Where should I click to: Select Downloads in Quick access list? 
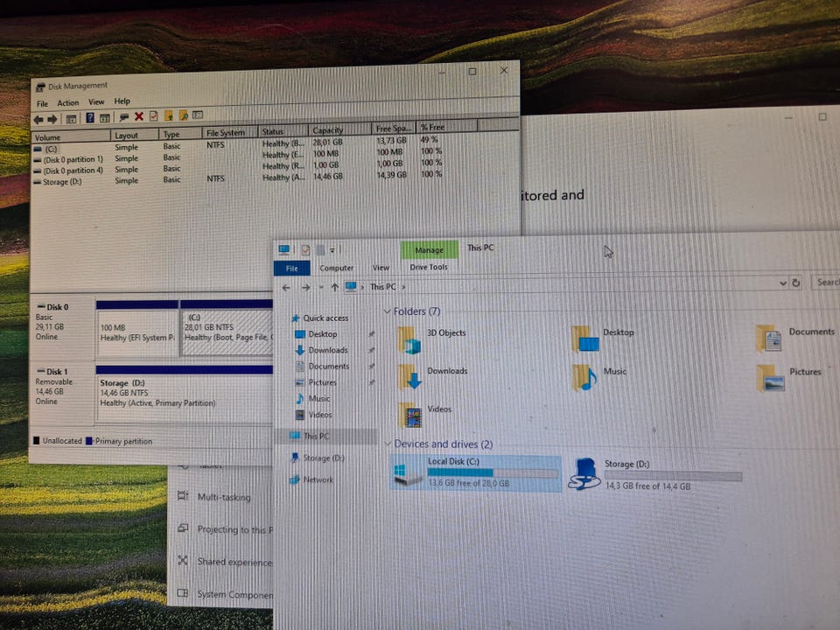click(x=321, y=350)
